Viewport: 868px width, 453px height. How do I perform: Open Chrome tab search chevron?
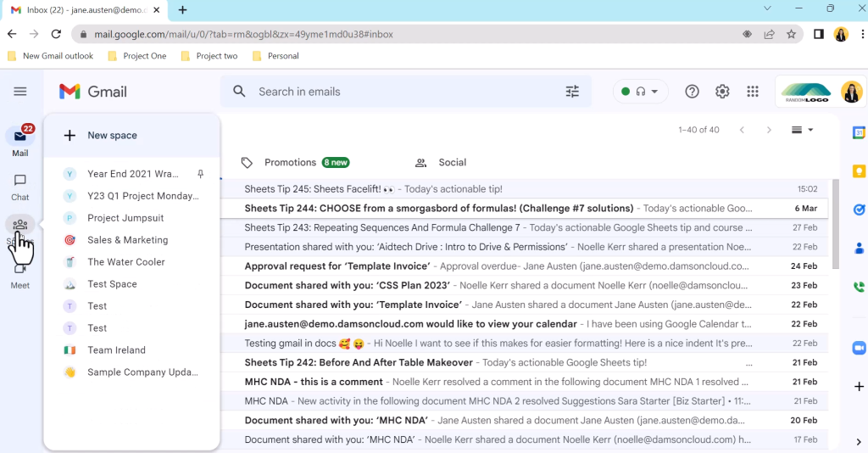click(x=767, y=8)
